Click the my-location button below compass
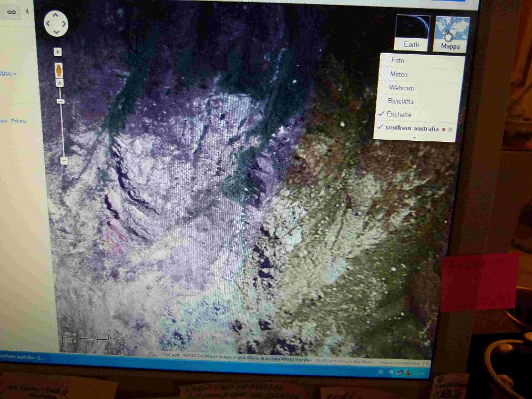Image resolution: width=532 pixels, height=399 pixels. coord(58,52)
